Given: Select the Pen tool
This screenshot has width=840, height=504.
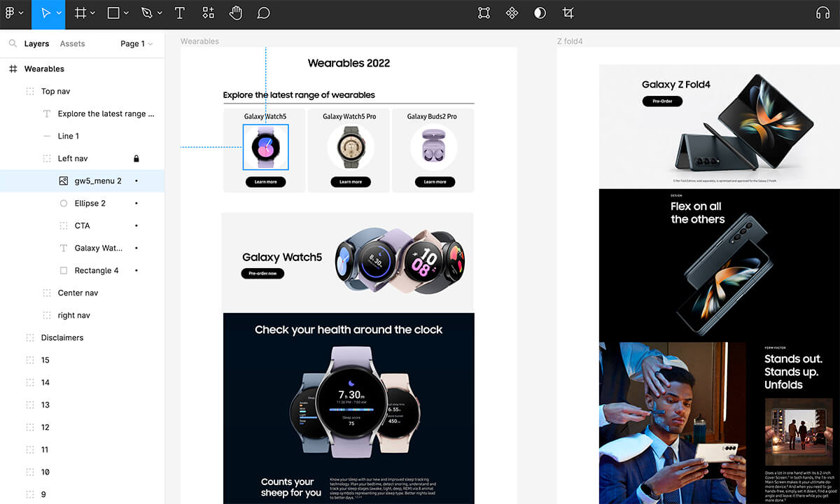Looking at the screenshot, I should (x=146, y=13).
